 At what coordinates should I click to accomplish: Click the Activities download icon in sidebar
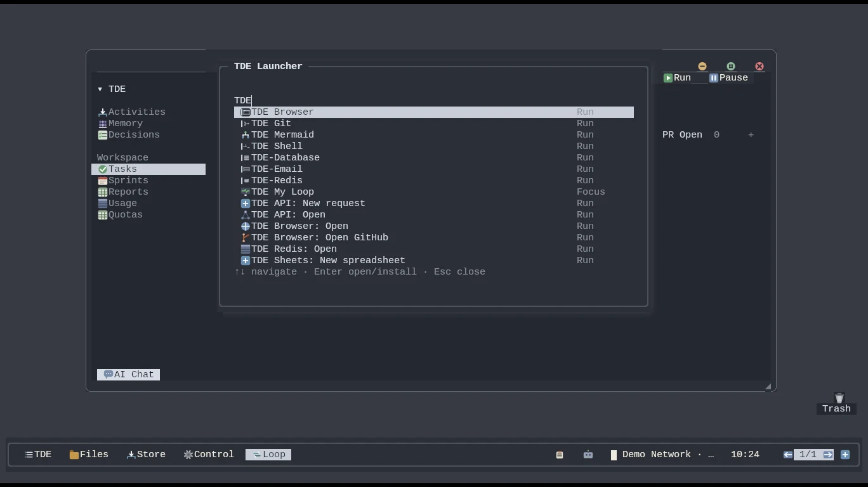103,112
